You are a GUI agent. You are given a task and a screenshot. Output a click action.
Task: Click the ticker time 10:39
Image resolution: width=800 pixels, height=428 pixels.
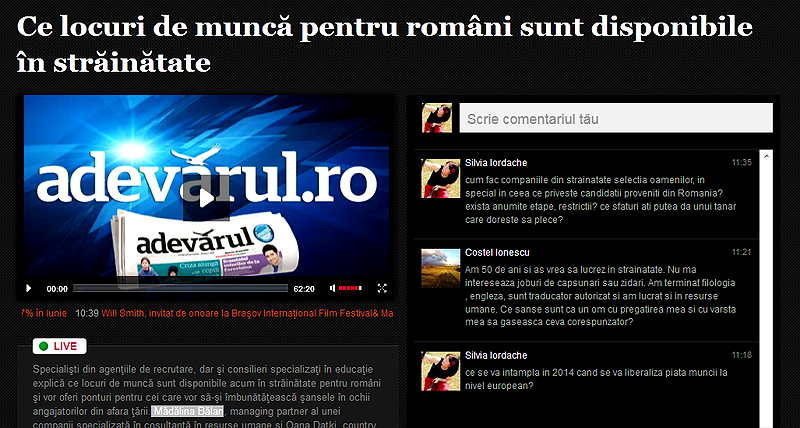pyautogui.click(x=87, y=313)
